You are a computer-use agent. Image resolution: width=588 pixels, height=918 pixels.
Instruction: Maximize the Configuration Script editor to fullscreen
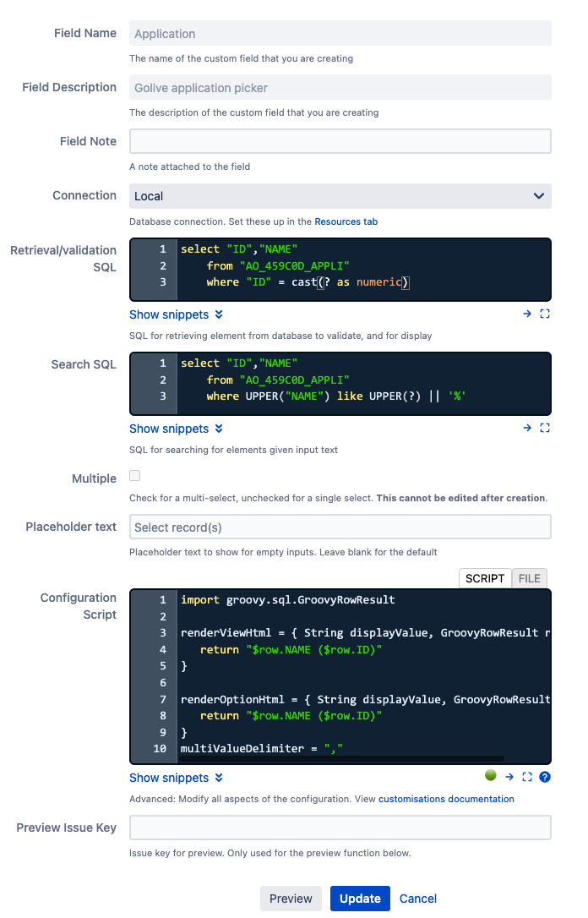[x=527, y=777]
